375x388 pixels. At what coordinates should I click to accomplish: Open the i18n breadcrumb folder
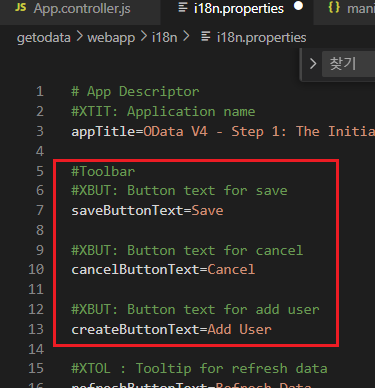pos(164,37)
